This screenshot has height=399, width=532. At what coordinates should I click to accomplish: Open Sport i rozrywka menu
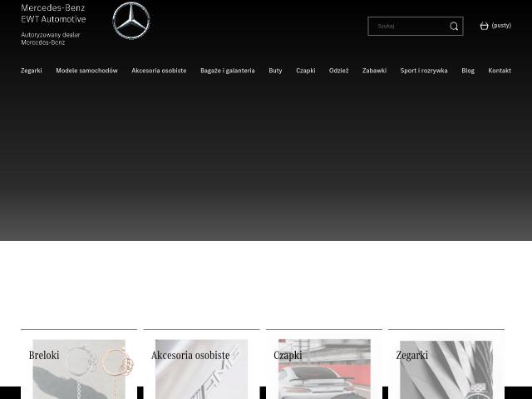pos(424,71)
